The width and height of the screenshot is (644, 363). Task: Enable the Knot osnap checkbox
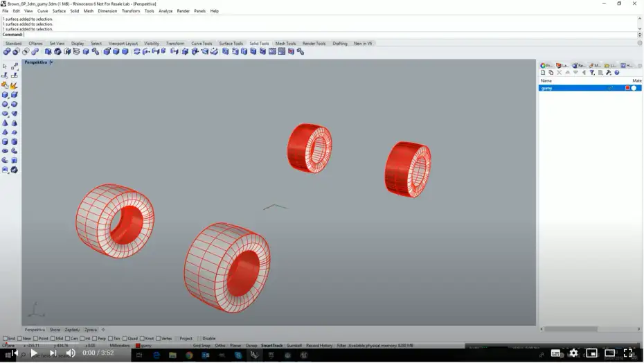[142, 339]
